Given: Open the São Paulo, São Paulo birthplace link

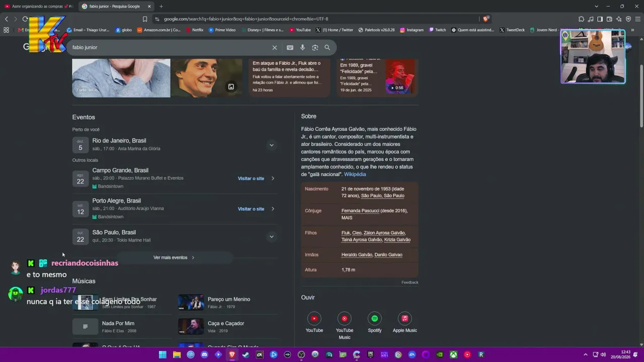Looking at the screenshot, I should coord(383,196).
